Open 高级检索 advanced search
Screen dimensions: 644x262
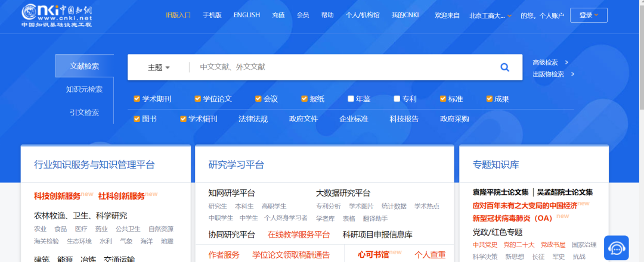point(550,63)
